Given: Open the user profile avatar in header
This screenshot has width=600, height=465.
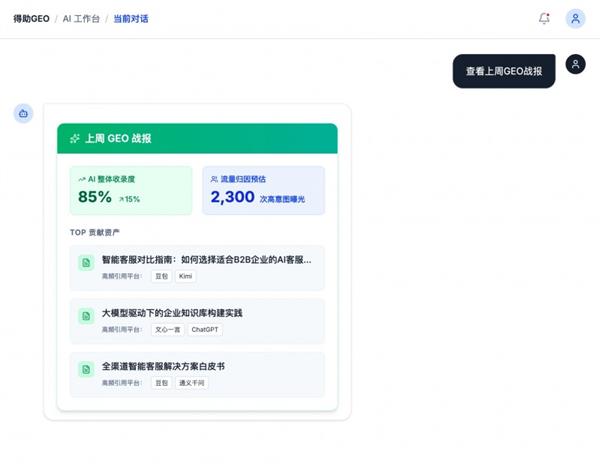Looking at the screenshot, I should pyautogui.click(x=575, y=18).
